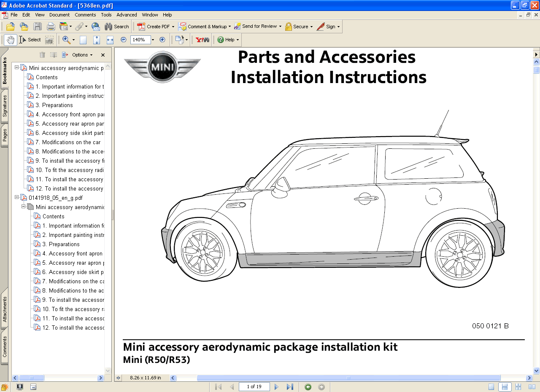Image resolution: width=540 pixels, height=392 pixels.
Task: Click the Expand Current Bookmark icon
Action: coord(65,55)
